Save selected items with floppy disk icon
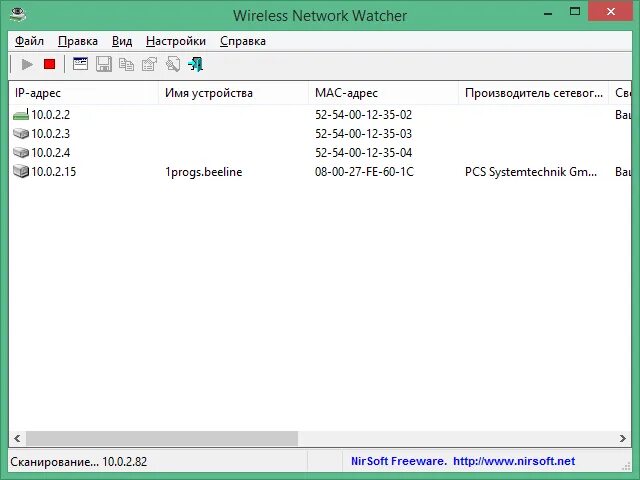640x480 pixels. pyautogui.click(x=104, y=64)
